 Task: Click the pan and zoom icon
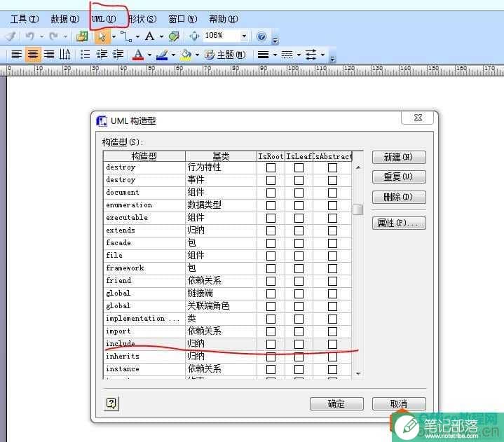coord(194,36)
